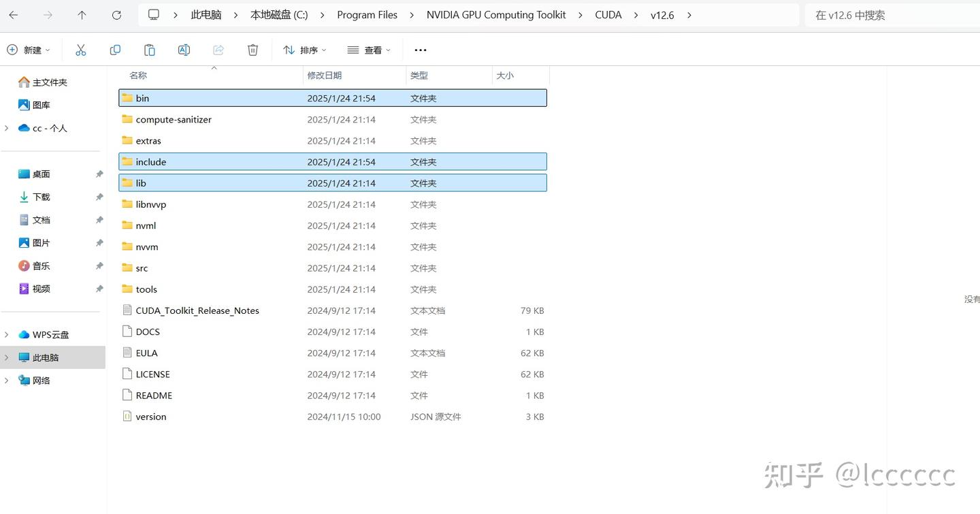Open the 查看 (View) dropdown
Viewport: 980px width, 514px height.
(368, 49)
